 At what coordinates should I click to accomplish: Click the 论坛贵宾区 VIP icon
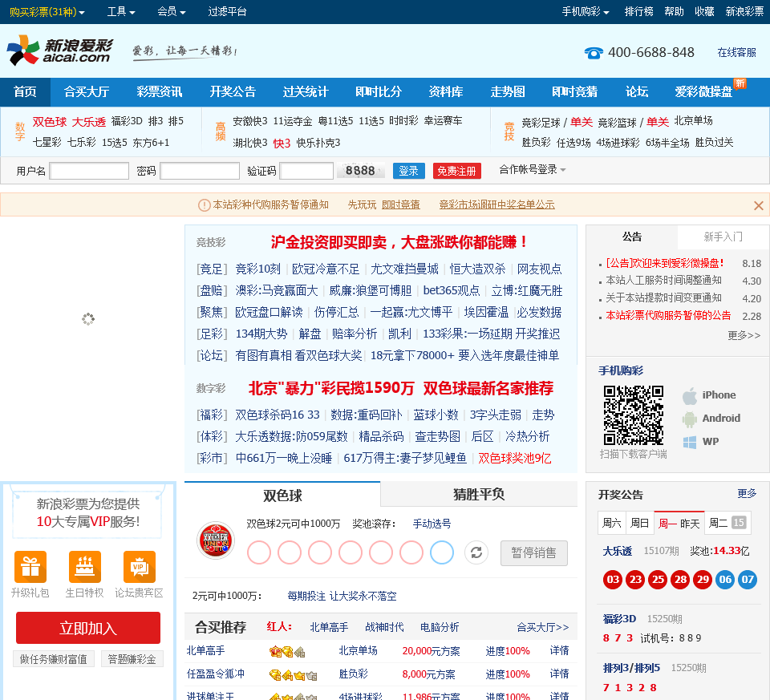coord(139,567)
